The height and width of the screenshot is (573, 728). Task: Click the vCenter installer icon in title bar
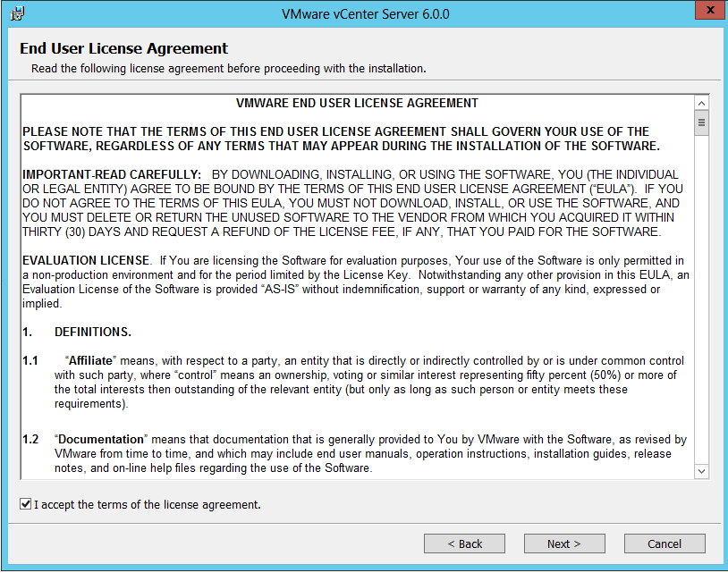pyautogui.click(x=18, y=14)
